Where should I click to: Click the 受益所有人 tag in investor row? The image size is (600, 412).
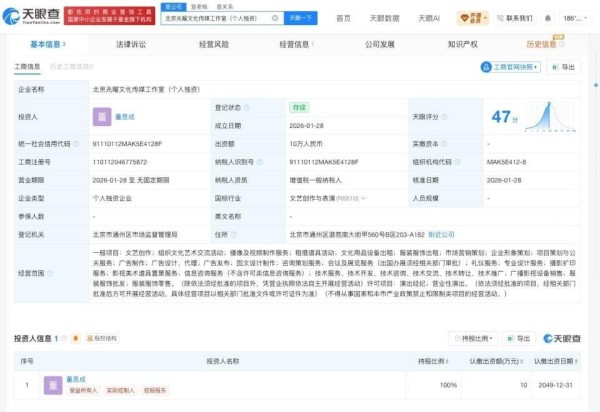pos(83,390)
